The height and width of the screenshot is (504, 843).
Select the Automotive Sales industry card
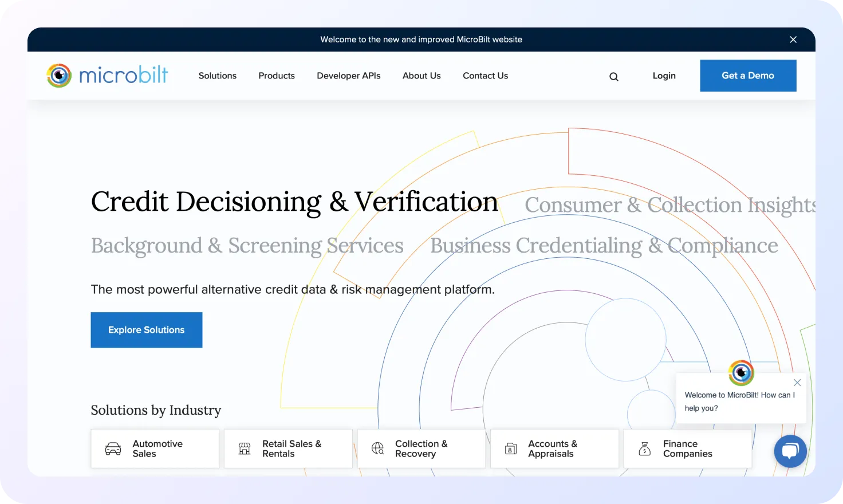(x=155, y=448)
